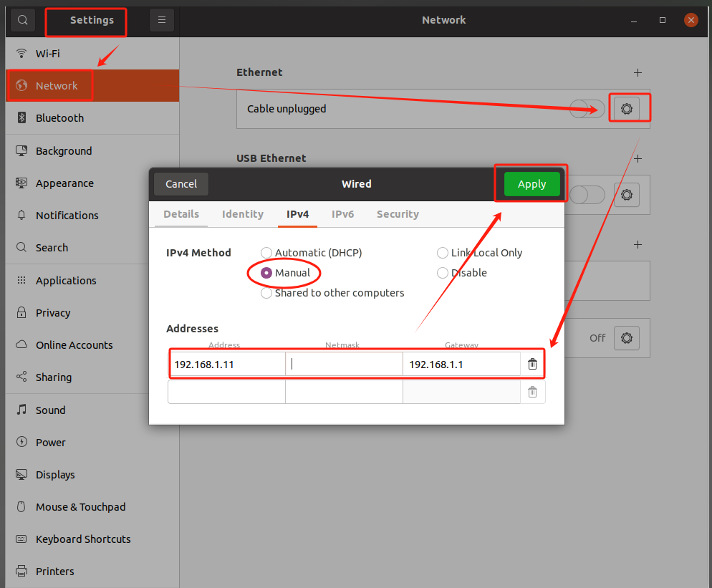
Task: Click empty Address field in second row
Action: point(226,392)
